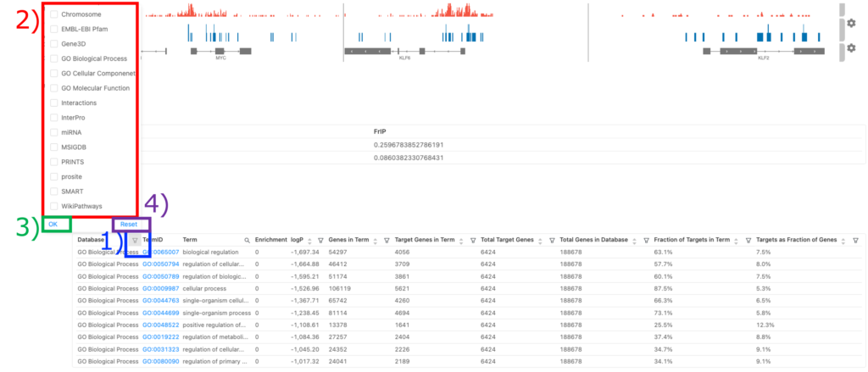This screenshot has height=372, width=868.
Task: Check the MSIGDB filter option
Action: point(53,147)
